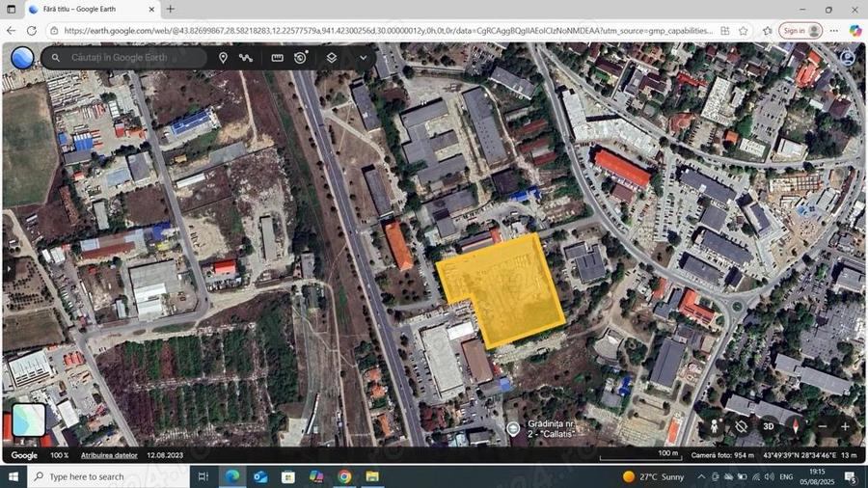Open Microsoft Store from taskbar

288,476
